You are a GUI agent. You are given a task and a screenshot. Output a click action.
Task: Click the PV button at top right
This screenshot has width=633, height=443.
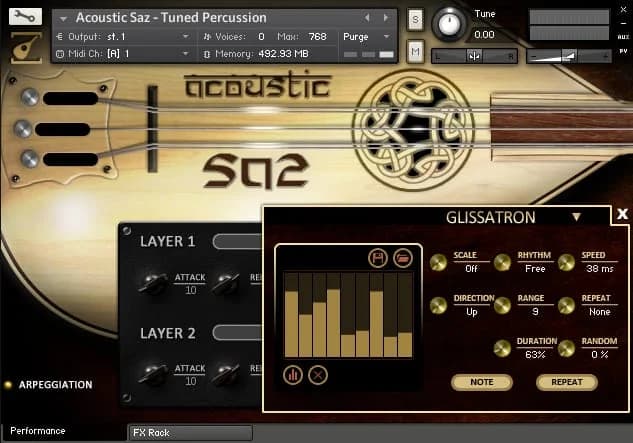(x=623, y=52)
